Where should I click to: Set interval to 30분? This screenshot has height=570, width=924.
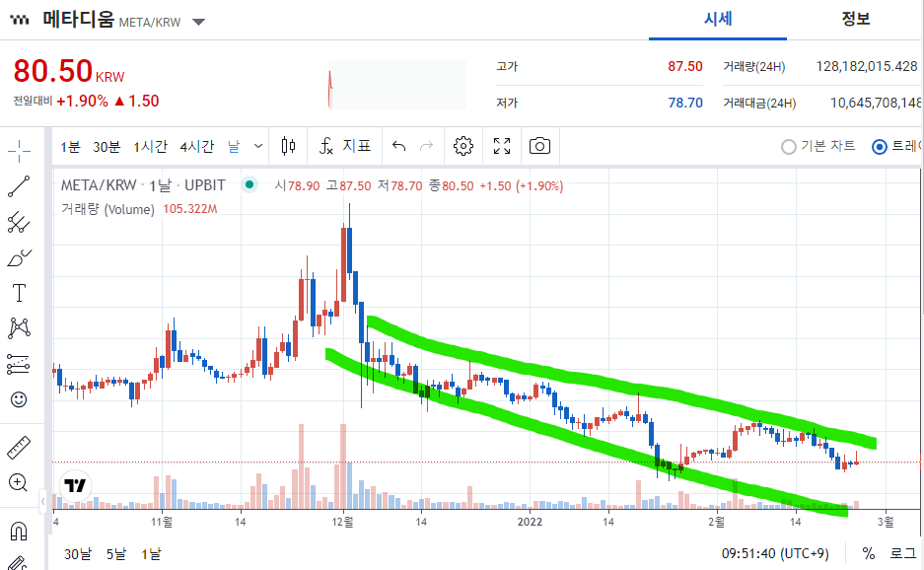[107, 146]
